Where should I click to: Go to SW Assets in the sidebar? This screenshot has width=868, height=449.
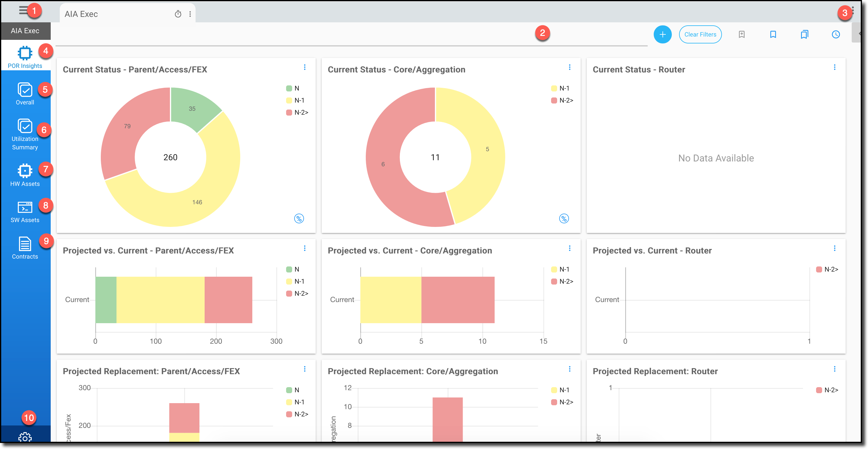tap(25, 212)
